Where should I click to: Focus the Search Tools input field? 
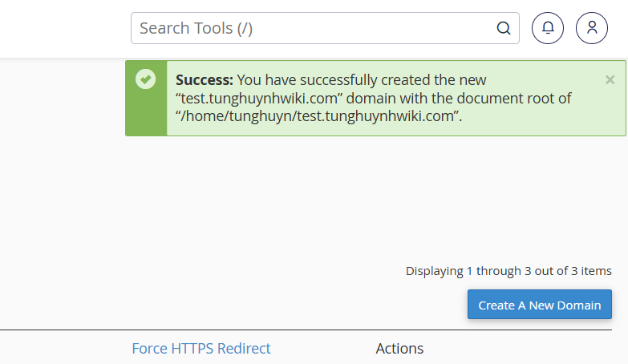click(325, 28)
